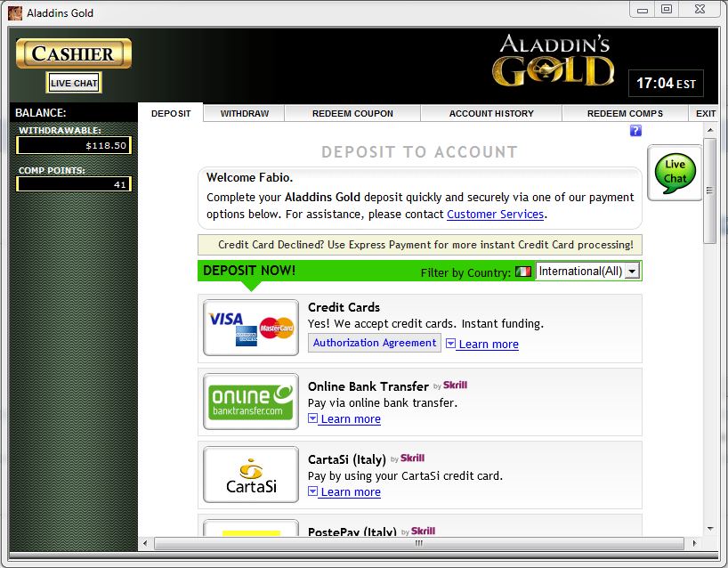Image resolution: width=728 pixels, height=568 pixels.
Task: Click the horizontal scrollbar right arrow
Action: pyautogui.click(x=694, y=543)
